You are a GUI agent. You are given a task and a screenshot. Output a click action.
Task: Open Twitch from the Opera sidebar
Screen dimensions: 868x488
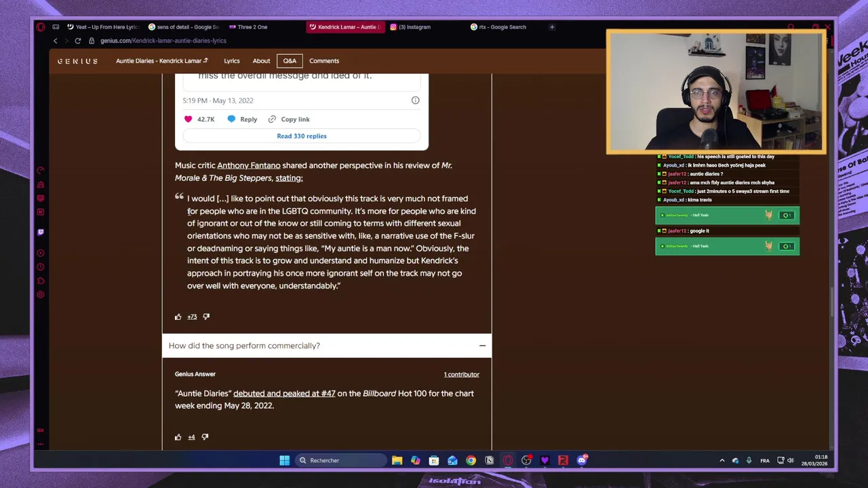[41, 232]
